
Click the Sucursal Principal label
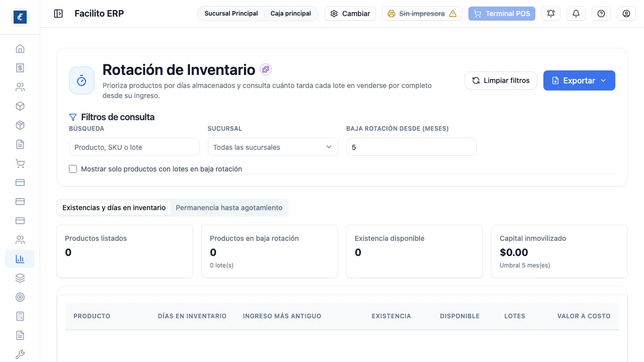pyautogui.click(x=231, y=14)
